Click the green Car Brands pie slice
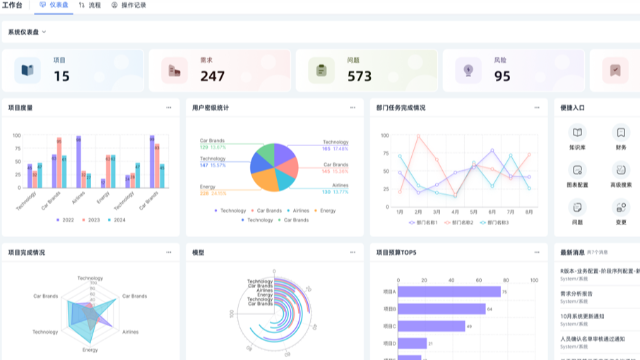This screenshot has width=640, height=360. (x=265, y=153)
